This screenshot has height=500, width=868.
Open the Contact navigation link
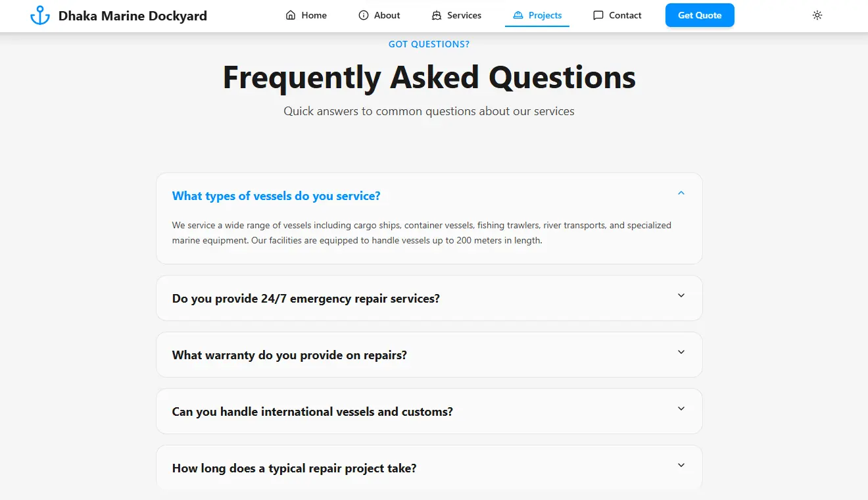[x=625, y=15]
